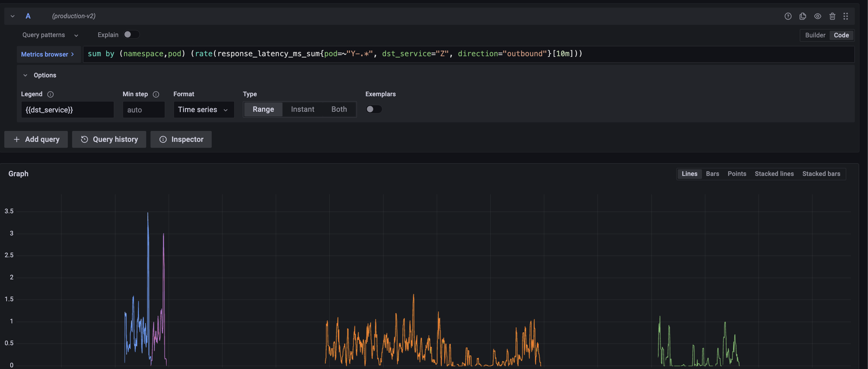
Task: Click inside the Min step input field
Action: (144, 109)
